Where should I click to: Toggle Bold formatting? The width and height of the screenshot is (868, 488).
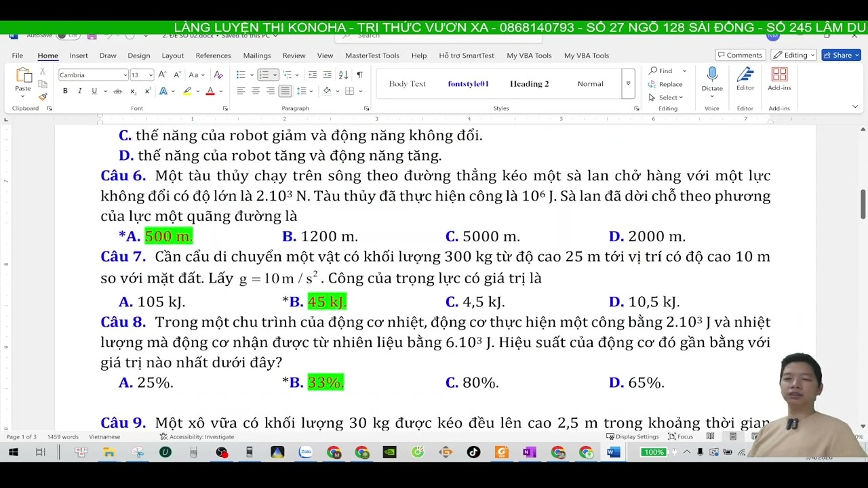click(x=65, y=91)
